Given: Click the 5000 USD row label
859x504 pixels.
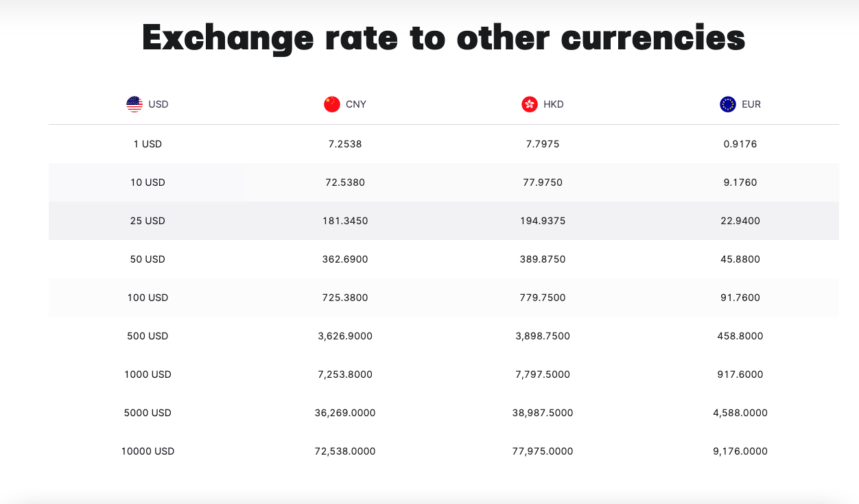Looking at the screenshot, I should (148, 413).
